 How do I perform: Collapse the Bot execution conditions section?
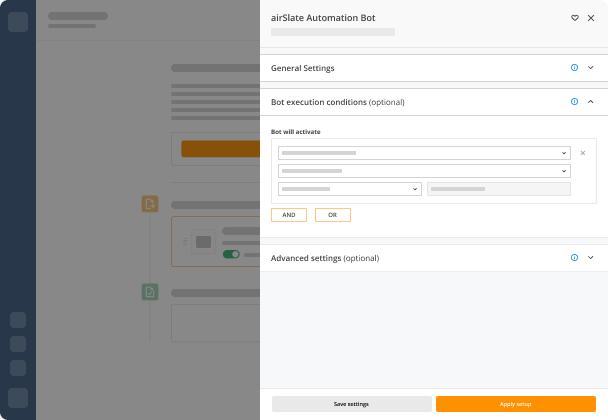click(591, 102)
